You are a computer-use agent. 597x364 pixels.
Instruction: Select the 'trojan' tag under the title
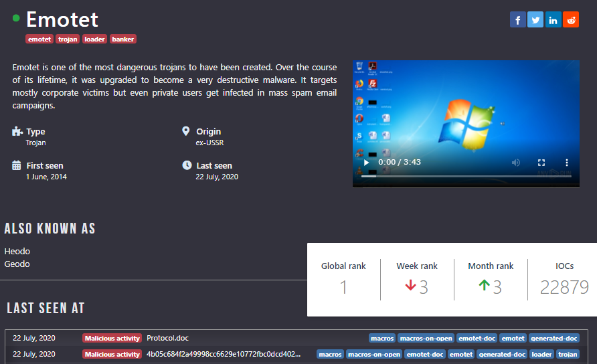coord(68,39)
